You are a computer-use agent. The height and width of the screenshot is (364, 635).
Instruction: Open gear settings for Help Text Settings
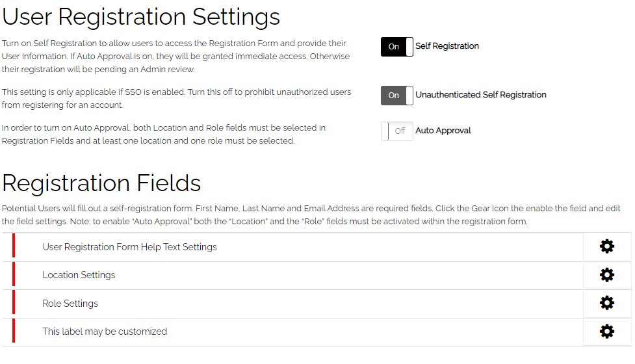606,246
